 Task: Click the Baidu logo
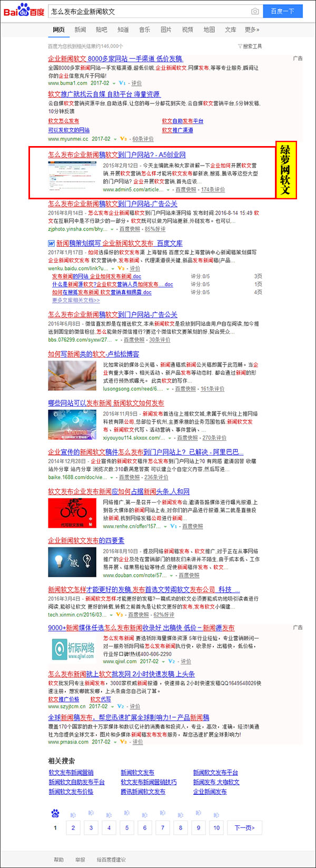[24, 10]
